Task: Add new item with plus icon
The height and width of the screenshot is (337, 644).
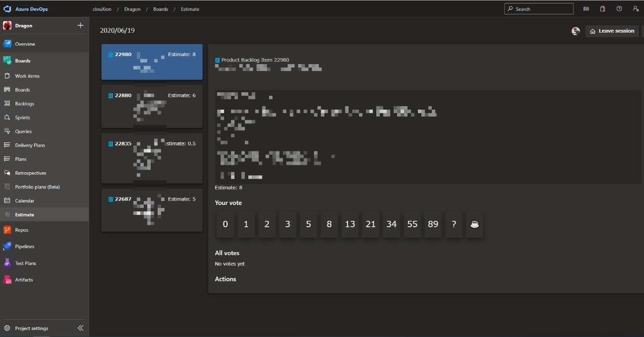Action: [80, 25]
